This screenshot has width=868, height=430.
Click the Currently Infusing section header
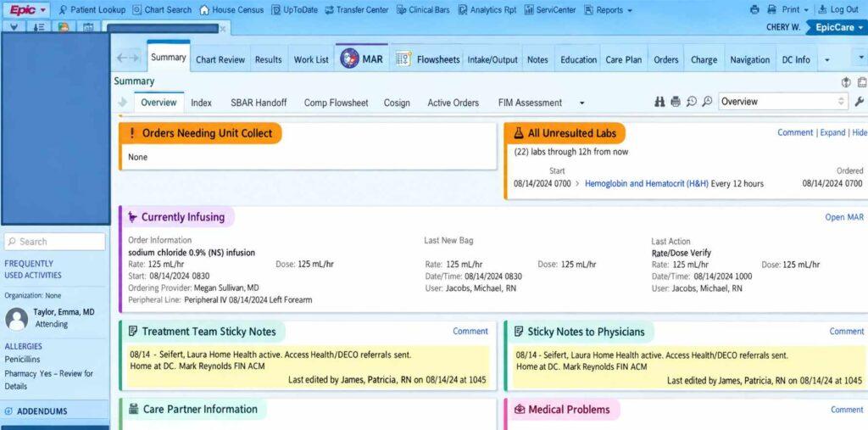tap(176, 216)
